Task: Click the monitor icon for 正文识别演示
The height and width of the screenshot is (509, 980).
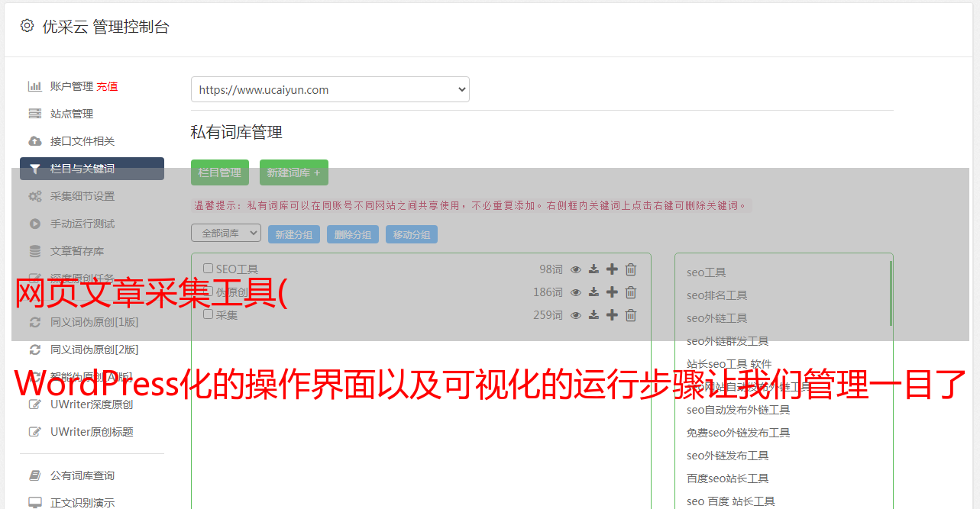Action: (x=35, y=503)
